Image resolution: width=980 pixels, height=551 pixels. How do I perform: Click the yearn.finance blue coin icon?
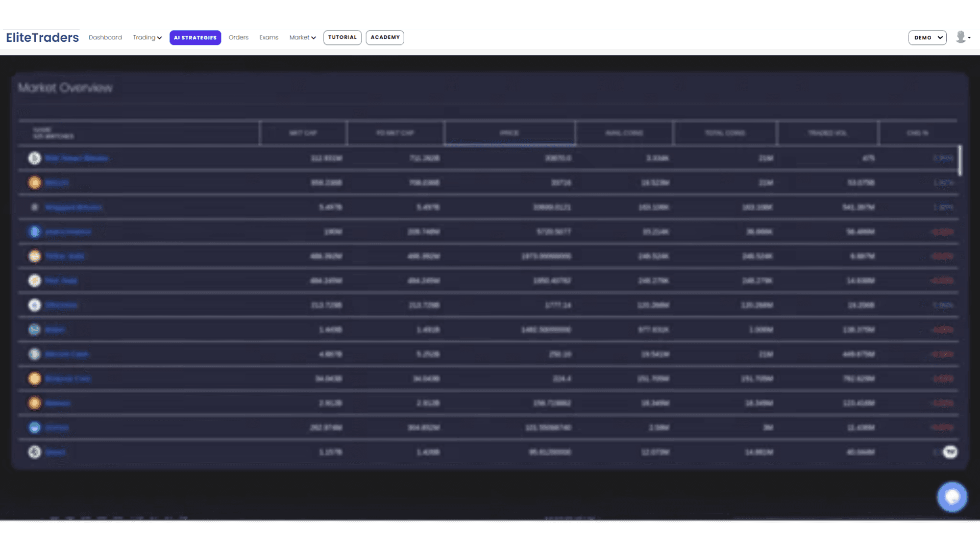coord(34,232)
